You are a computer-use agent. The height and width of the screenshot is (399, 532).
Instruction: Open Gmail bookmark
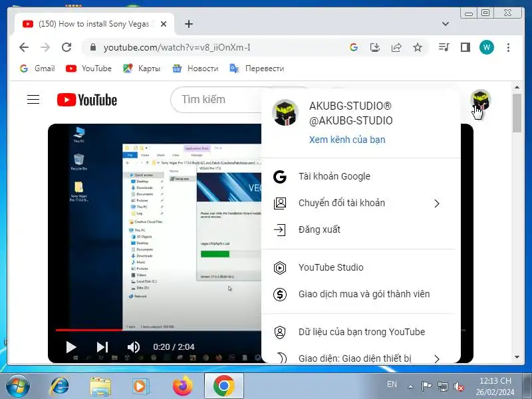point(37,68)
